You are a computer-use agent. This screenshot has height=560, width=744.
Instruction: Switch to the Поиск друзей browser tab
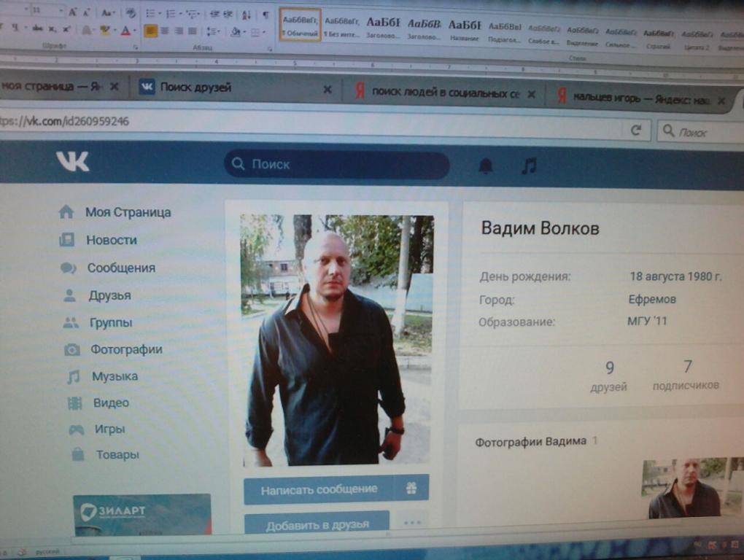pos(195,87)
